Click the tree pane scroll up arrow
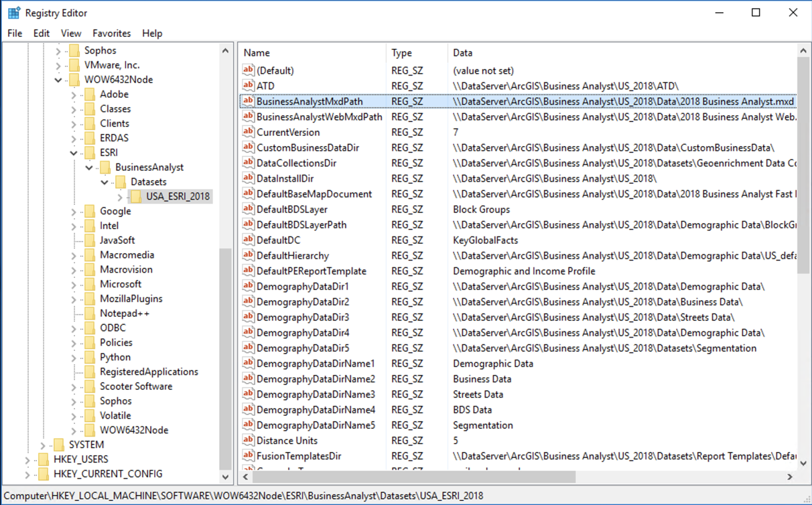This screenshot has height=505, width=812. coord(225,50)
